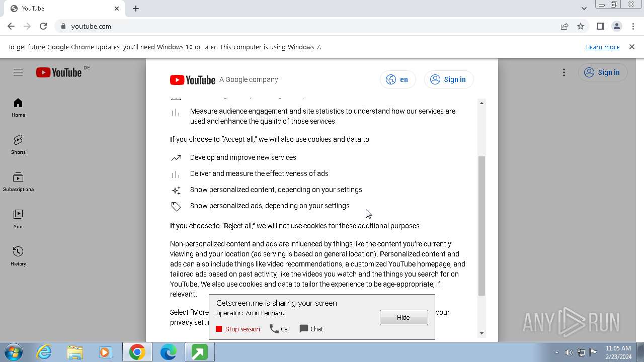This screenshot has width=644, height=362.
Task: Open Subscriptions in the sidebar
Action: [x=18, y=182]
